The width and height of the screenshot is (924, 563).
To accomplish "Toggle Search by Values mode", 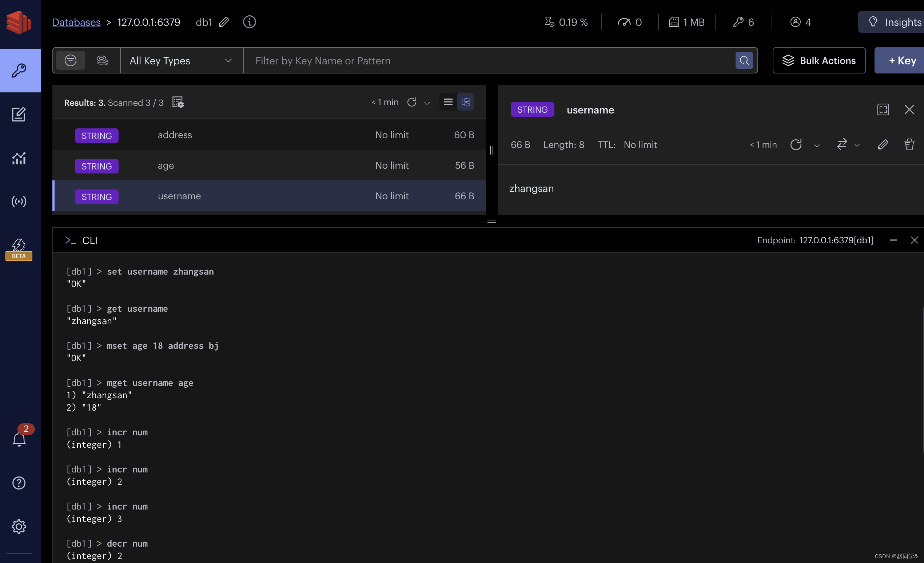I will [x=102, y=60].
